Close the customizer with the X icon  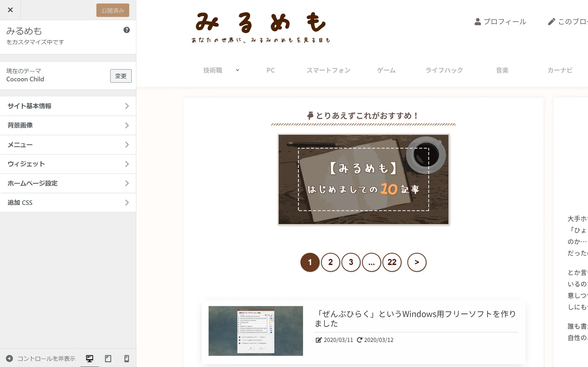tap(10, 10)
